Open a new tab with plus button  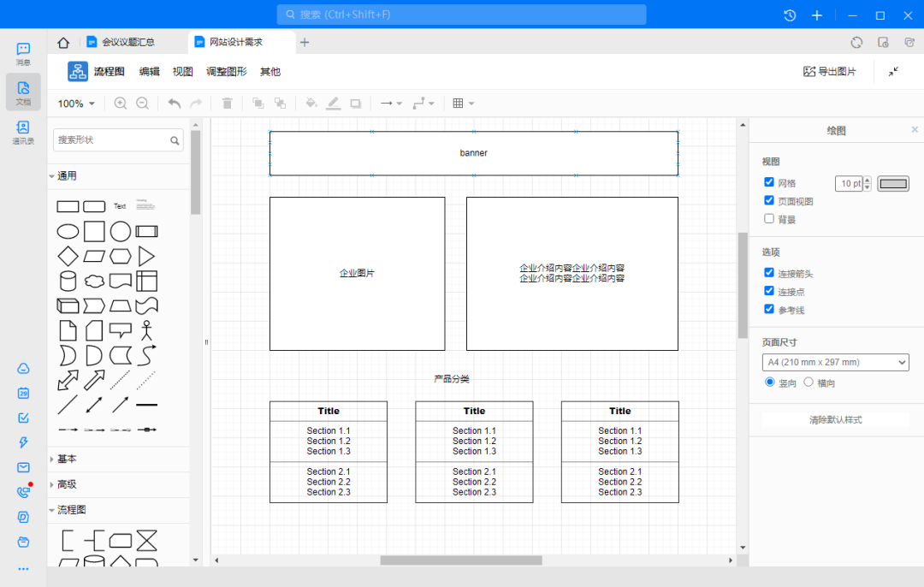[x=305, y=42]
